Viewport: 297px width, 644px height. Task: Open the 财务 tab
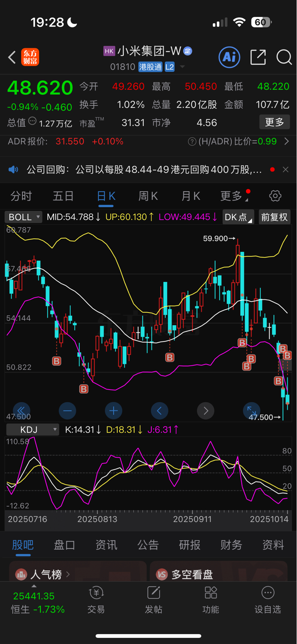(231, 545)
